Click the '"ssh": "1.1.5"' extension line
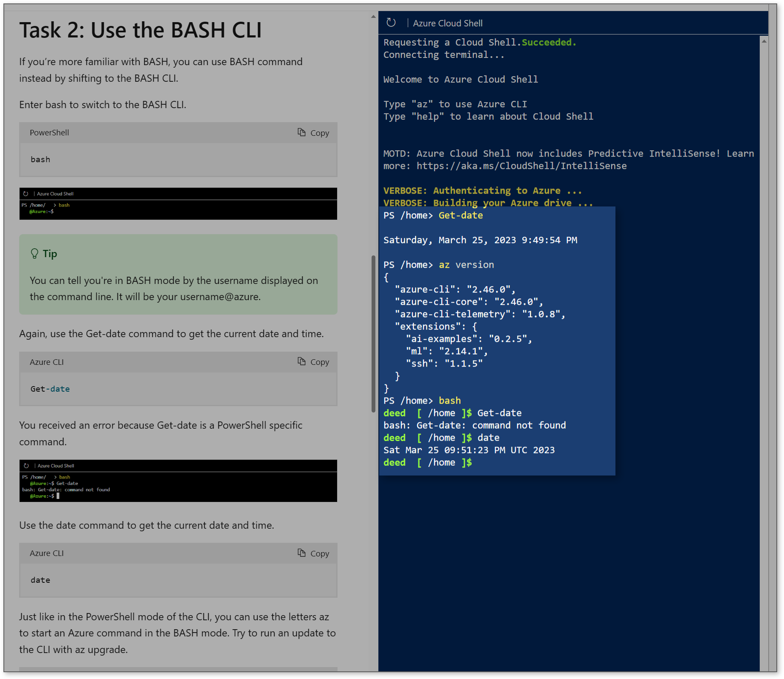 pos(444,364)
